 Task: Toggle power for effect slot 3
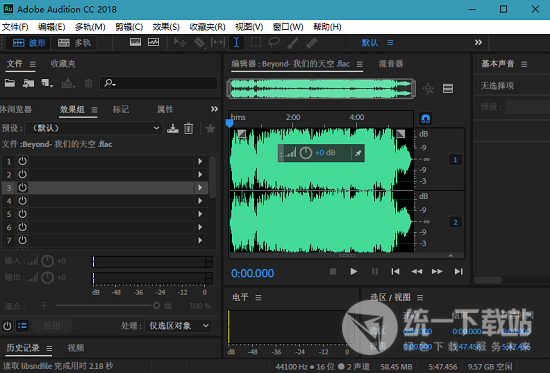click(22, 187)
